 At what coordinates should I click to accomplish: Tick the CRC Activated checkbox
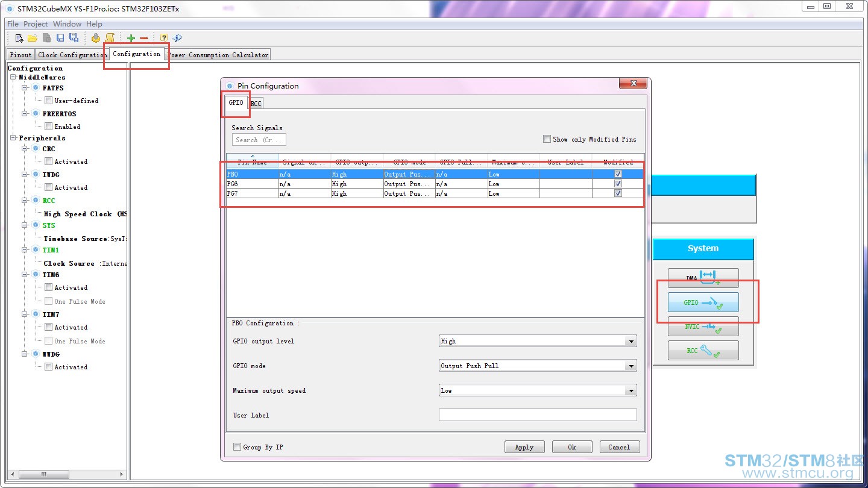click(48, 161)
